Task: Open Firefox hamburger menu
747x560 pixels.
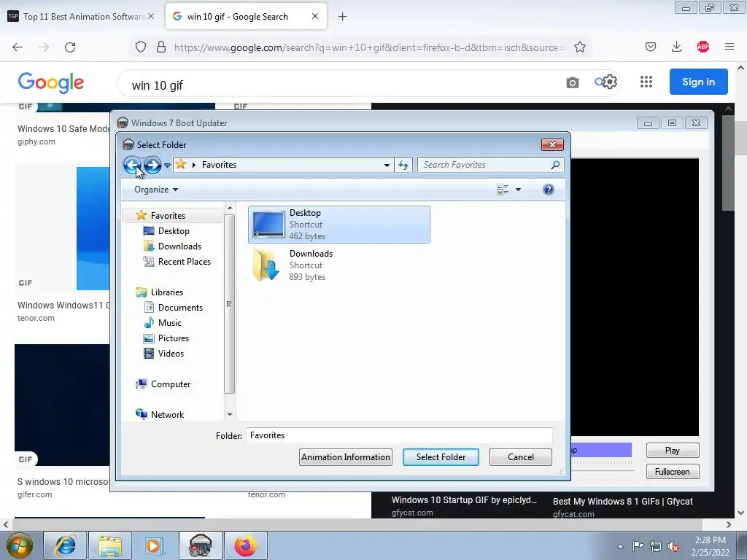Action: pos(729,47)
